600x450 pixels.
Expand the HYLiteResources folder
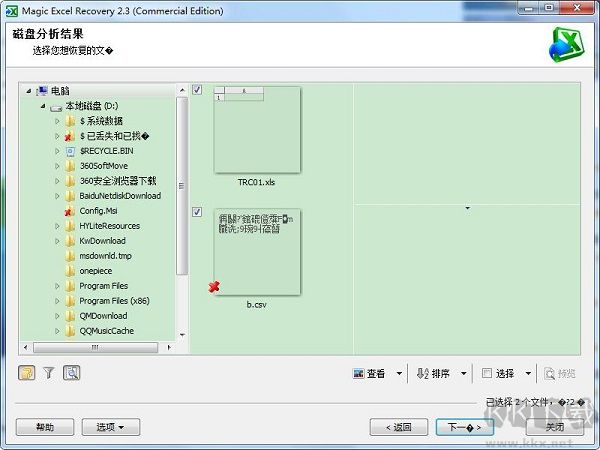coord(57,226)
